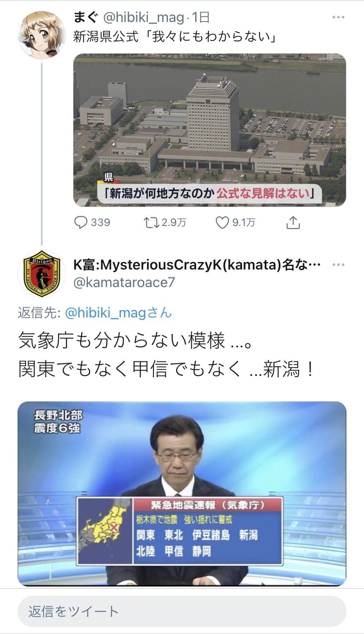Tap the reply speech bubble icon

click(81, 222)
